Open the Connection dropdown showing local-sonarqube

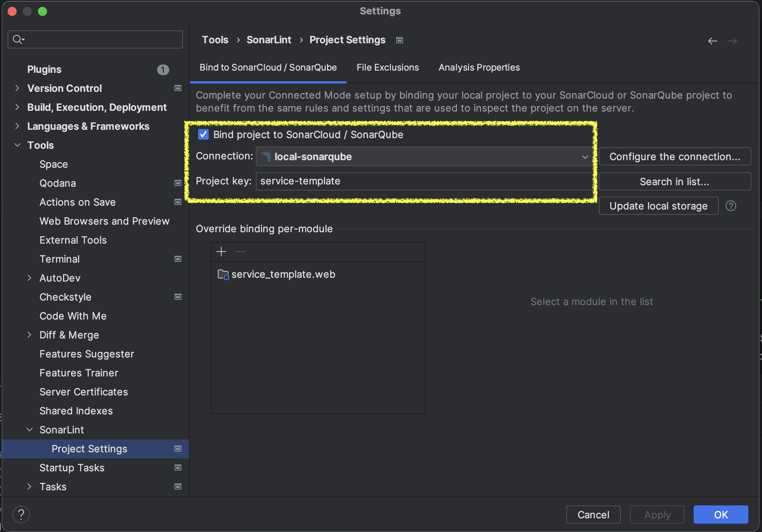pos(424,157)
